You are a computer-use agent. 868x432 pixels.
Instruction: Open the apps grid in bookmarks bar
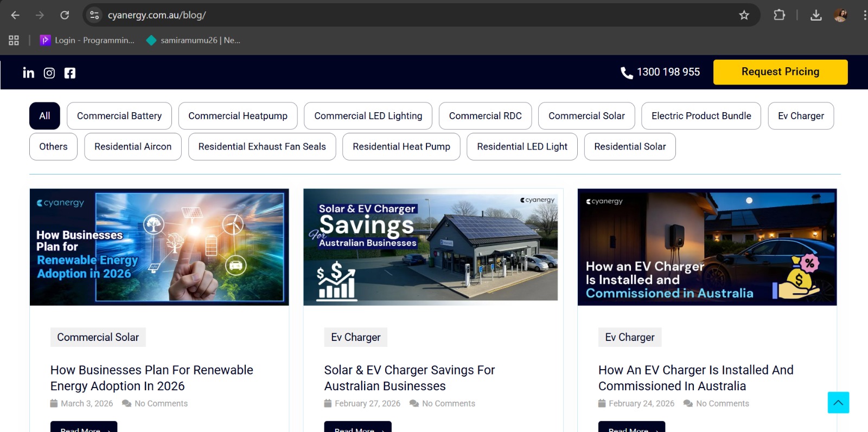click(14, 40)
